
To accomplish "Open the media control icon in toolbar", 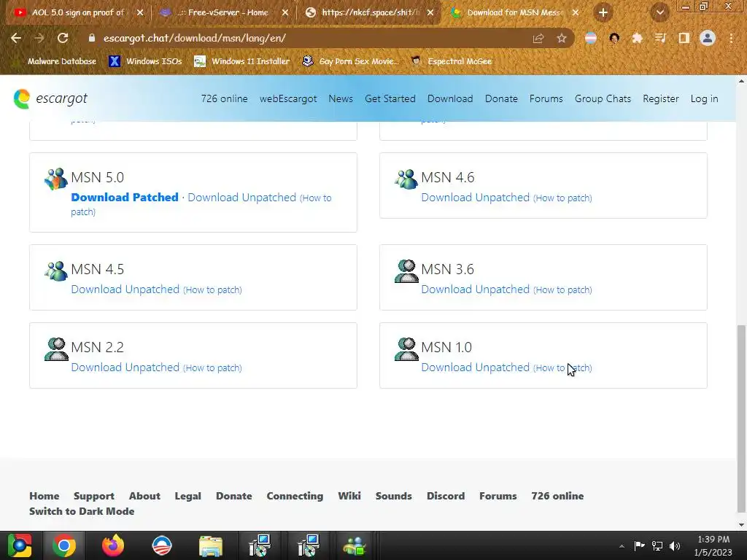I will point(660,38).
